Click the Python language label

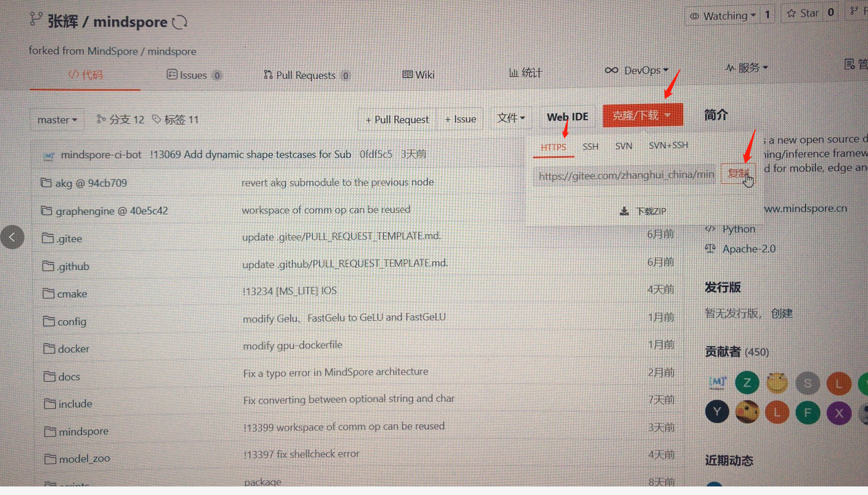739,229
